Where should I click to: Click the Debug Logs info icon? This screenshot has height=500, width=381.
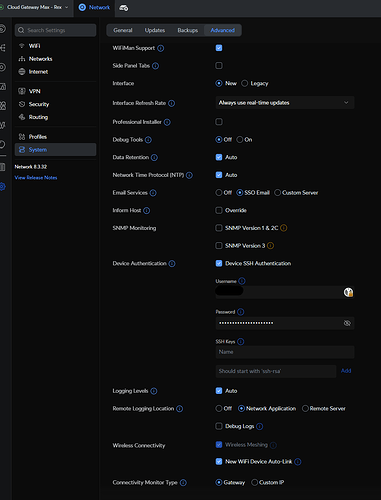[x=260, y=427]
